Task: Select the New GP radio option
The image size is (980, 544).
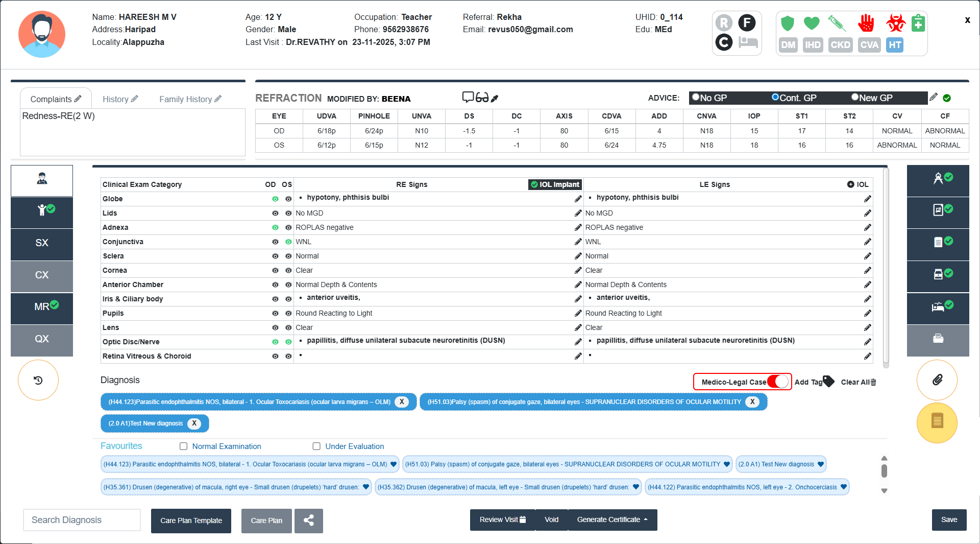Action: [x=855, y=97]
